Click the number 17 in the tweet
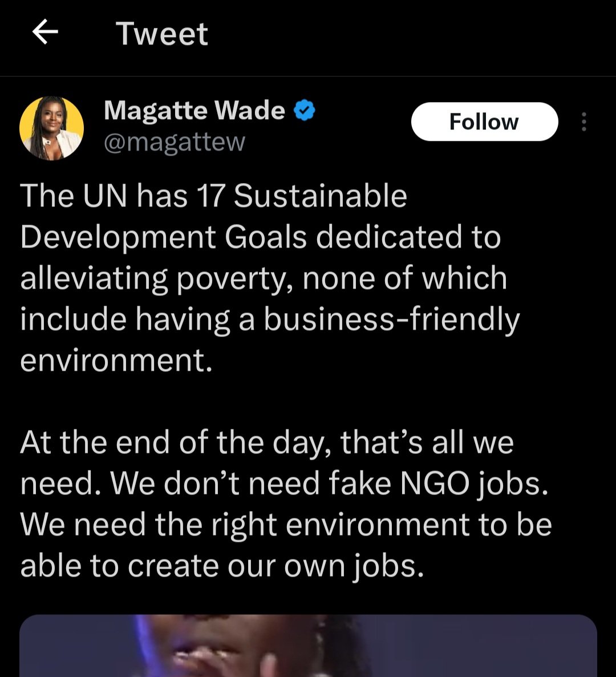 click(x=210, y=196)
